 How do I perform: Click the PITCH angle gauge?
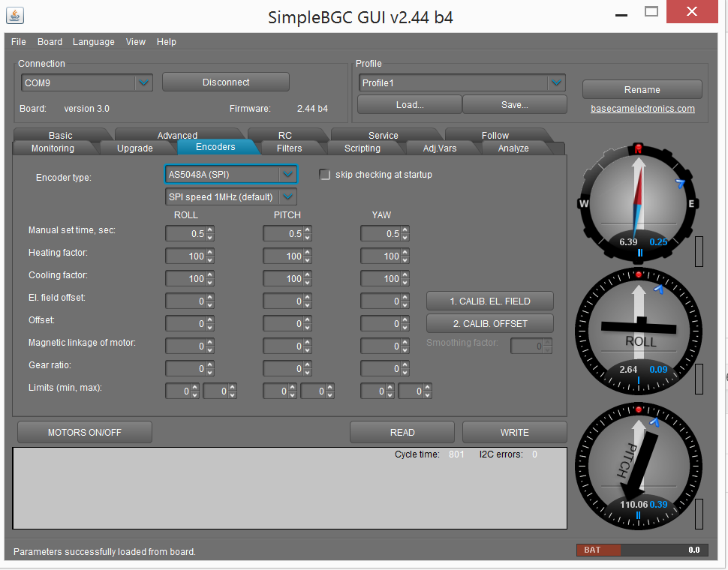pos(639,466)
